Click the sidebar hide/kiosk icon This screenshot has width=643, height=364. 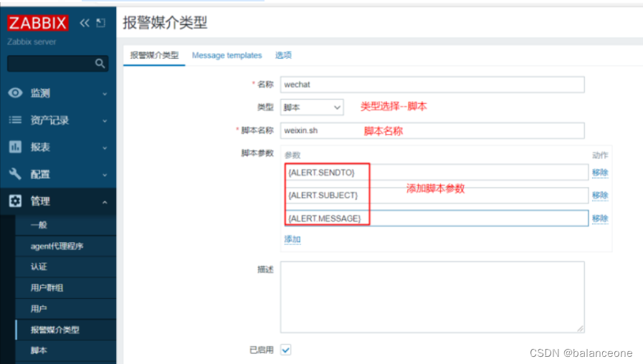(x=101, y=23)
